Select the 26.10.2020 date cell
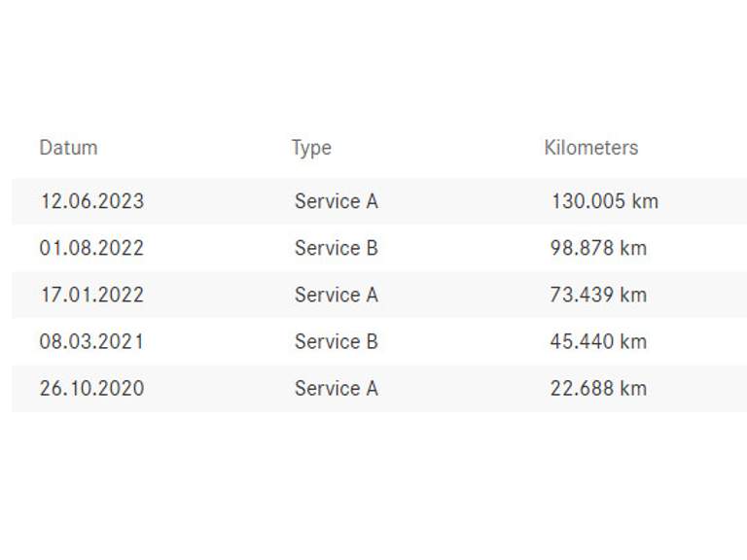 click(x=91, y=388)
